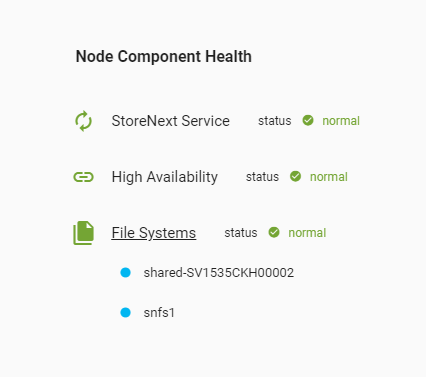Click the blue dot beside shared-SV1535CKH00002
The width and height of the screenshot is (426, 377).
125,273
